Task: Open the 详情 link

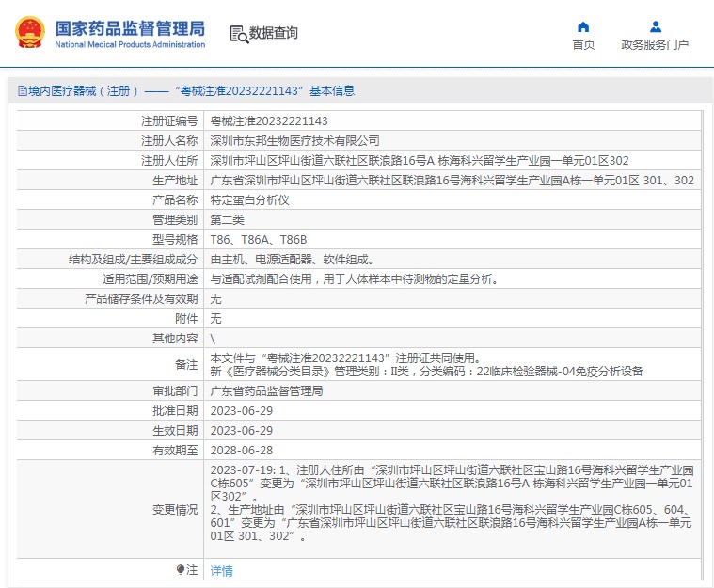Action: pos(221,571)
